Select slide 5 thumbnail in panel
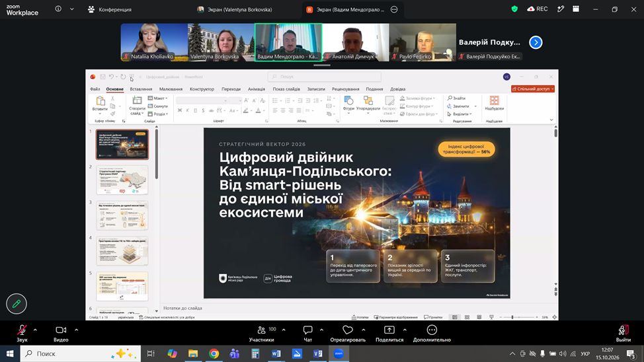The width and height of the screenshot is (644, 362). tap(122, 286)
